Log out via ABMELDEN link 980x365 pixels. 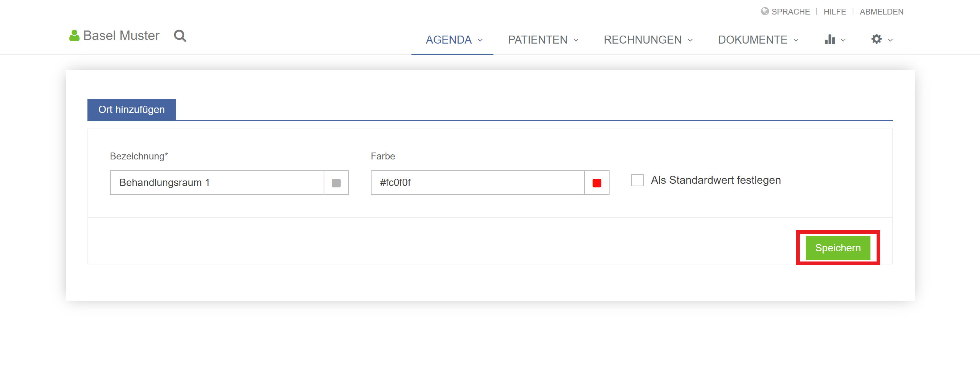point(881,12)
